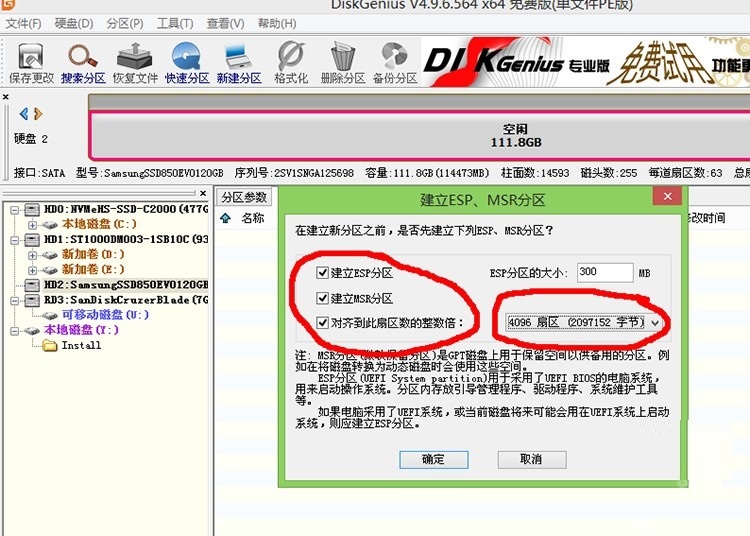Image resolution: width=750 pixels, height=536 pixels.
Task: Switch to the 分区参数 tab
Action: (x=244, y=197)
